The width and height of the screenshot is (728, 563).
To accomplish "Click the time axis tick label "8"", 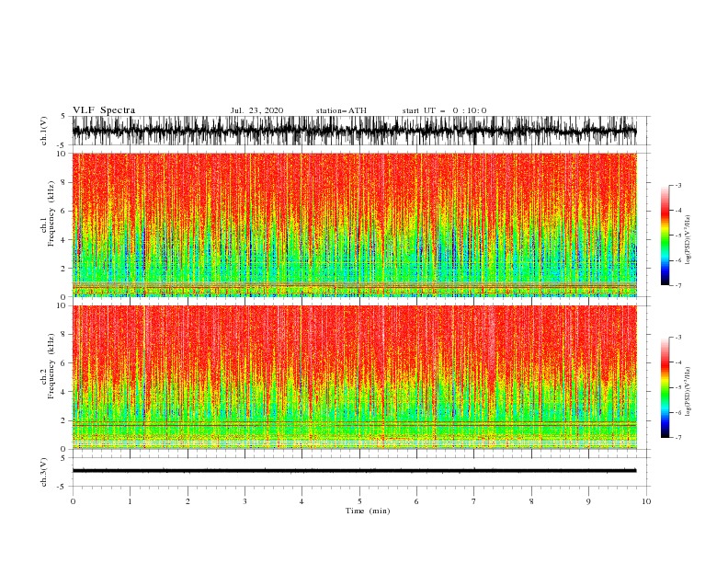I will [531, 501].
